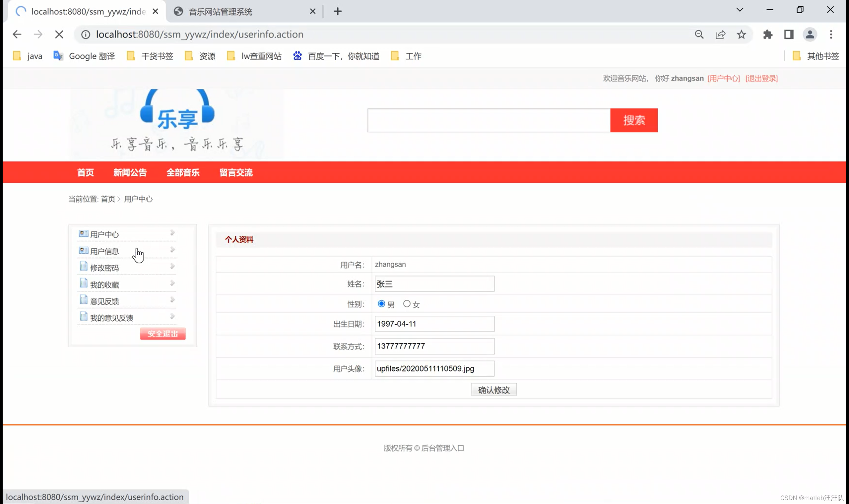The width and height of the screenshot is (849, 504).
Task: Open the Baidu bookmark paw icon
Action: pos(297,56)
